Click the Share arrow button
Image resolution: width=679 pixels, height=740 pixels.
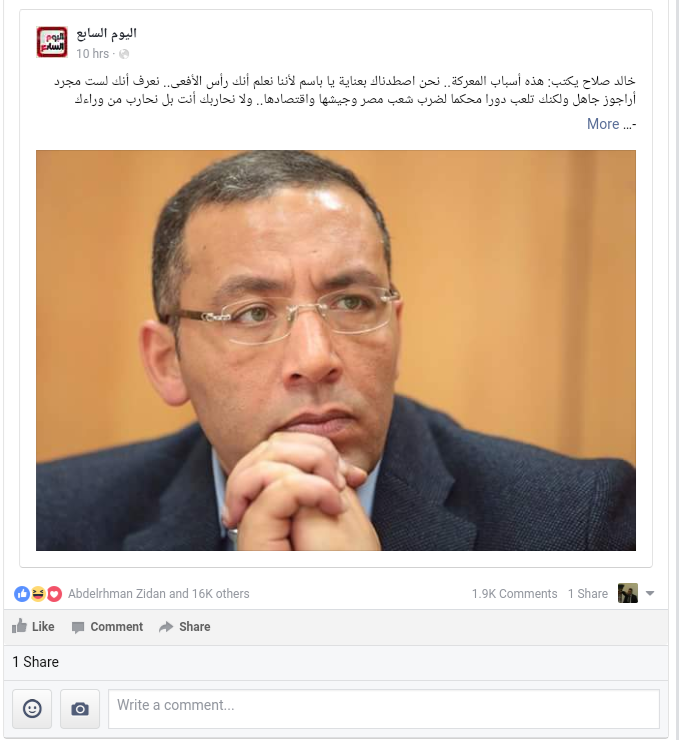point(184,627)
